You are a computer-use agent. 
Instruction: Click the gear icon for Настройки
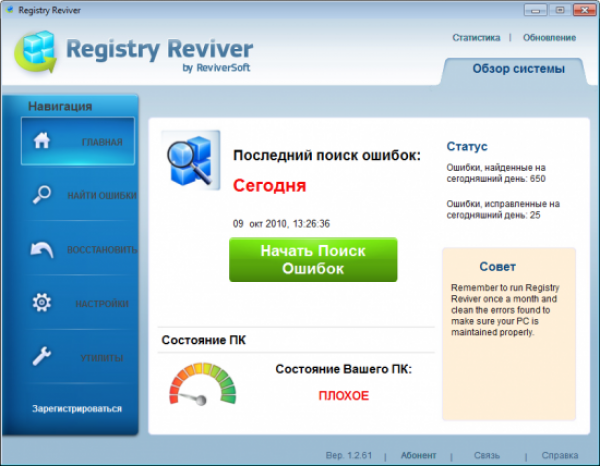42,303
